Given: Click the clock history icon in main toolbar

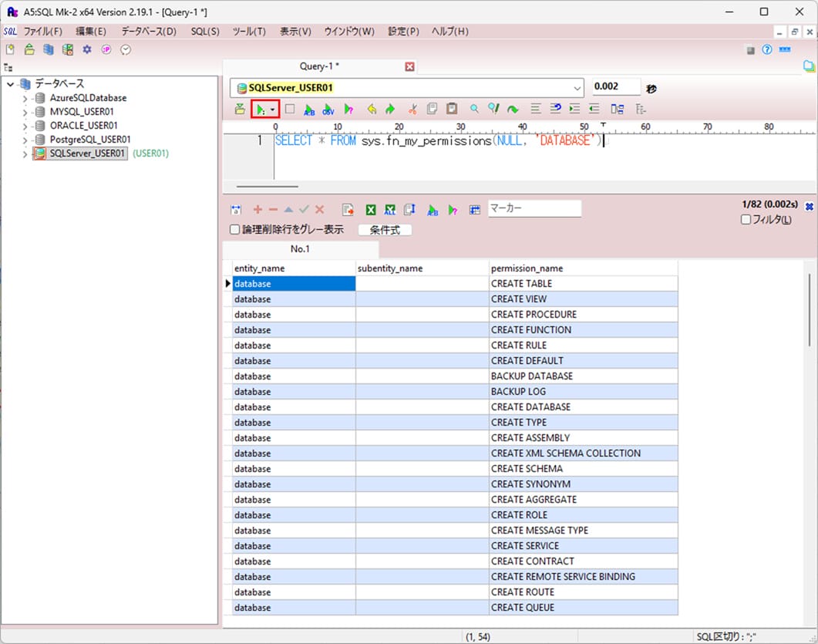Looking at the screenshot, I should [x=126, y=49].
